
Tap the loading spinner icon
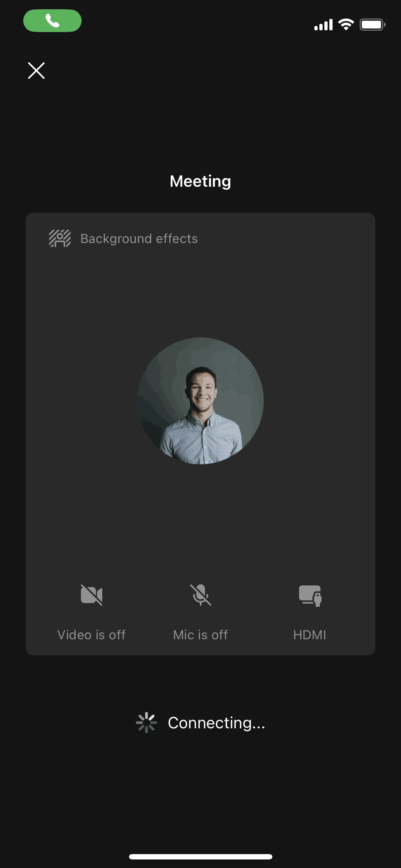(x=146, y=723)
